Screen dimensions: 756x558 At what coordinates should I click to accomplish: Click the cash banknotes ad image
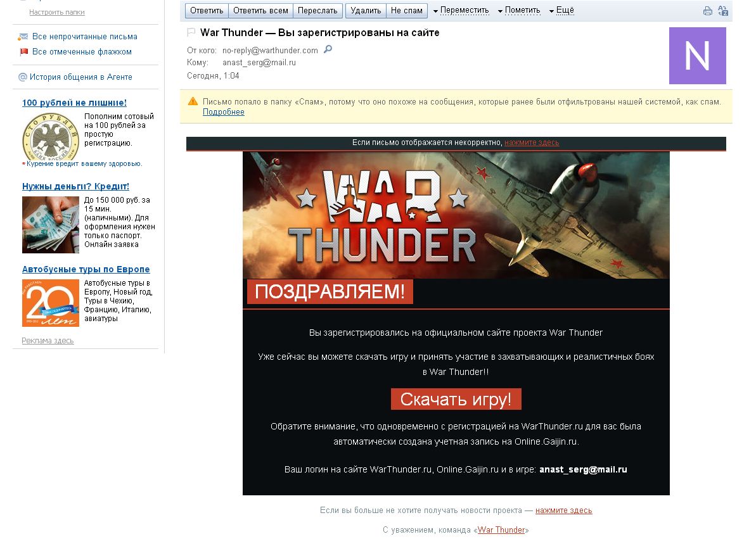tap(51, 225)
